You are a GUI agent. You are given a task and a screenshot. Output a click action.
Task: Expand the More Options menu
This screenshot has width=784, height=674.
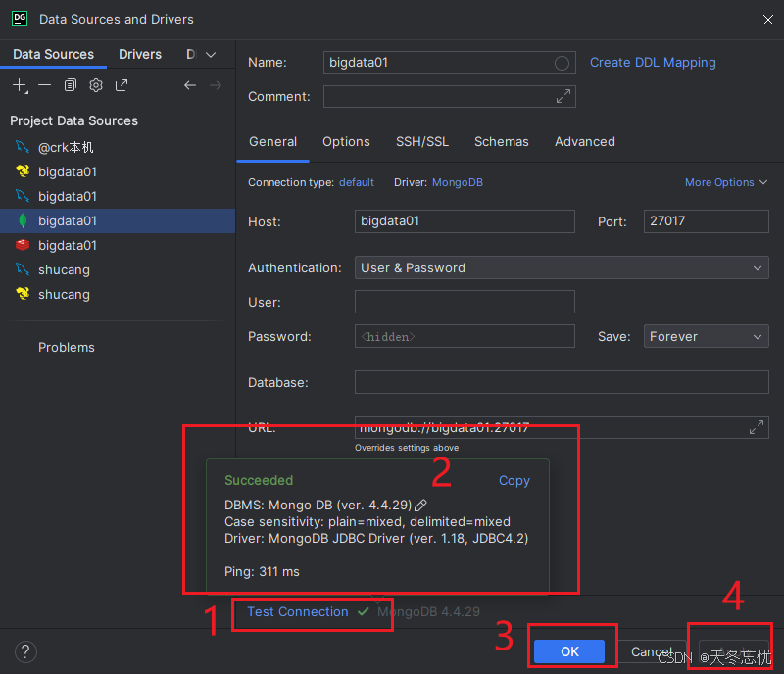click(726, 182)
